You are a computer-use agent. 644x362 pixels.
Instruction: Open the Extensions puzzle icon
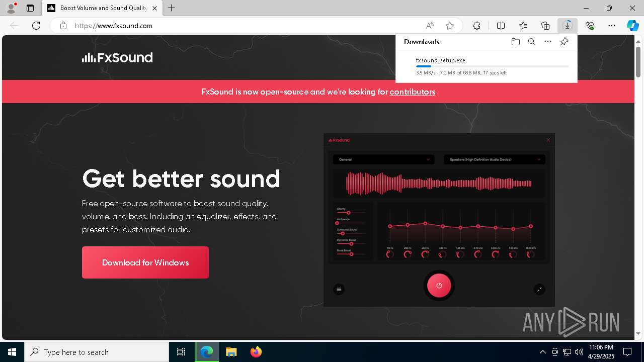(476, 26)
